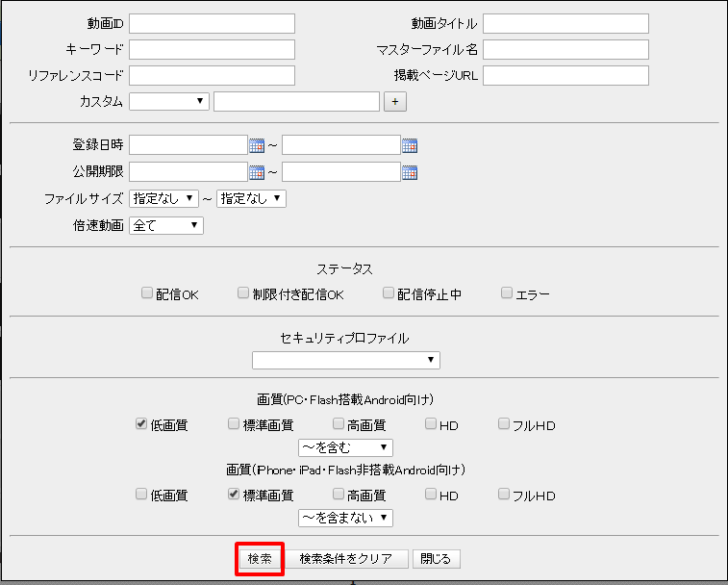Focus the 掲載ページURL input field
The width and height of the screenshot is (728, 585).
566,76
